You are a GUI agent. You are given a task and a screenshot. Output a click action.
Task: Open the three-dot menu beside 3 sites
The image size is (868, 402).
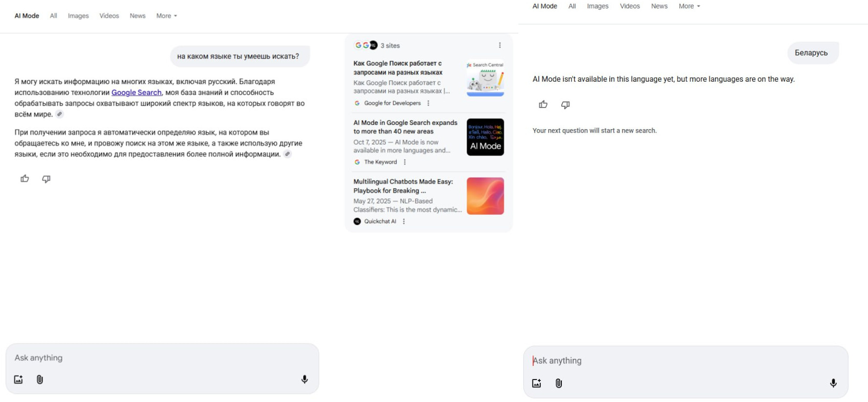tap(500, 45)
